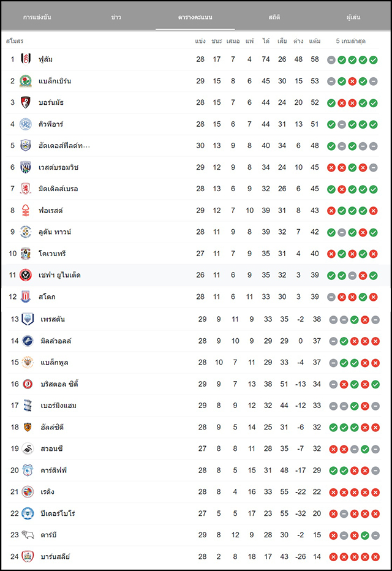Open the ฟูแล่ม team link

(45, 59)
